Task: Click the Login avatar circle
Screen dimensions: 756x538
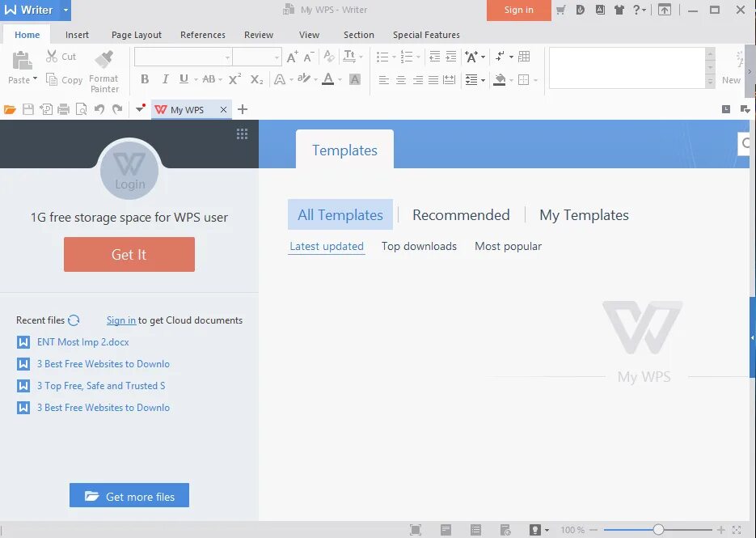Action: click(x=129, y=170)
